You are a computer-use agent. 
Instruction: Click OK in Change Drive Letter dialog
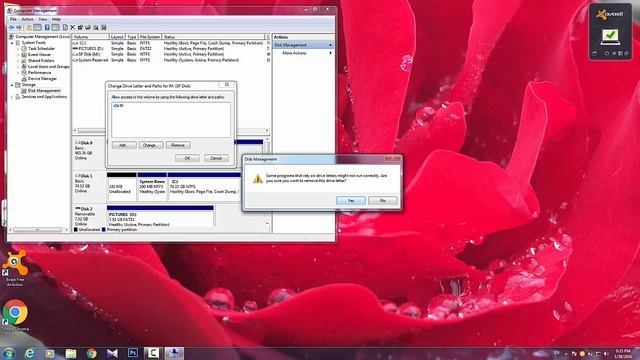[x=187, y=158]
